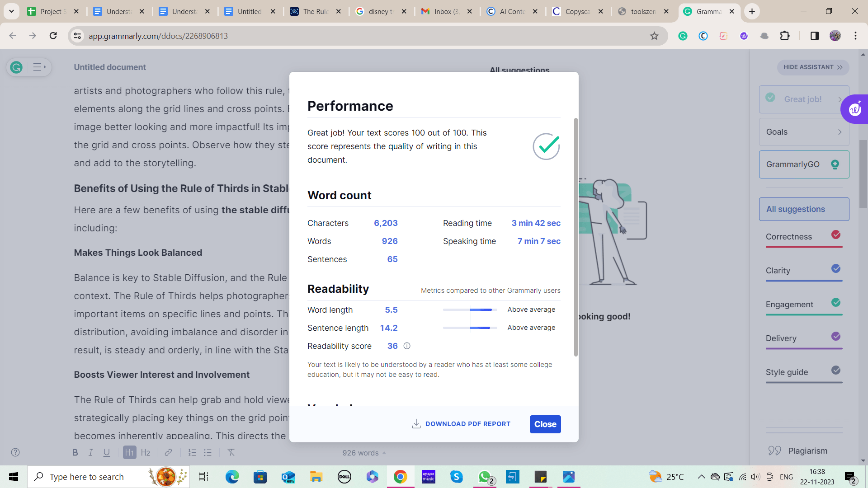The height and width of the screenshot is (488, 868).
Task: Click the Performance dialog scrollbar
Action: [x=576, y=237]
